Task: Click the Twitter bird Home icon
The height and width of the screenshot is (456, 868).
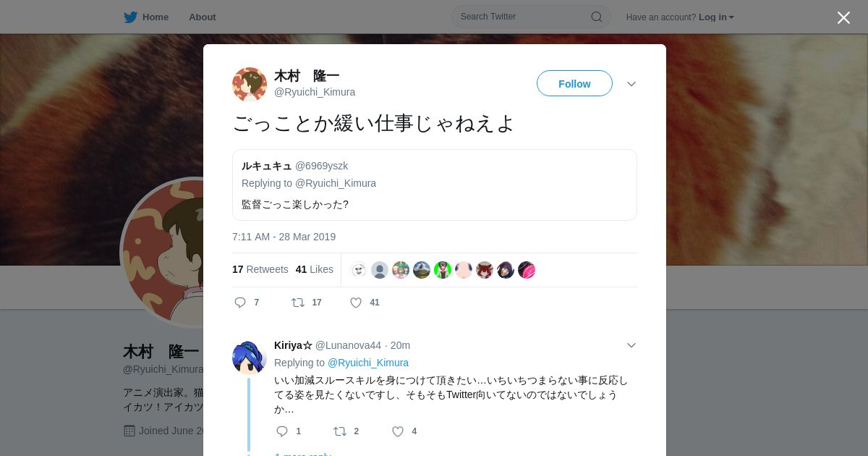Action: click(x=130, y=17)
